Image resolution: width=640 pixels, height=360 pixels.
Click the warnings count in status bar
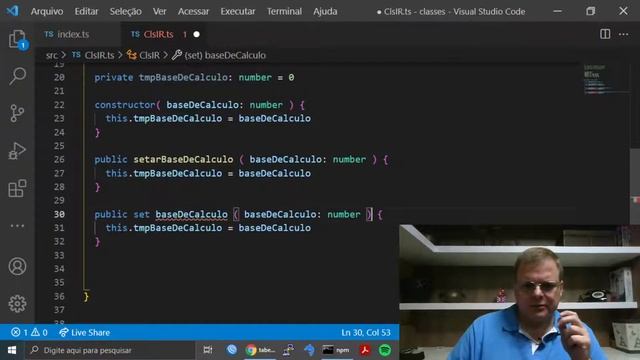40,332
